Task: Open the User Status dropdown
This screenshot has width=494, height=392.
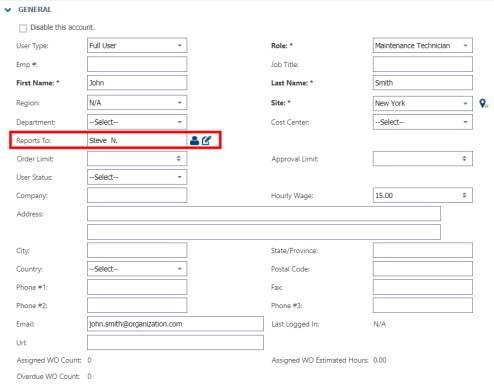Action: click(x=137, y=177)
